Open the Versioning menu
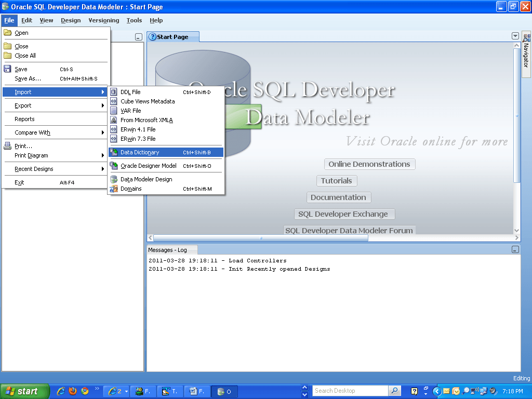Screen dimensions: 532x399 tap(104, 20)
